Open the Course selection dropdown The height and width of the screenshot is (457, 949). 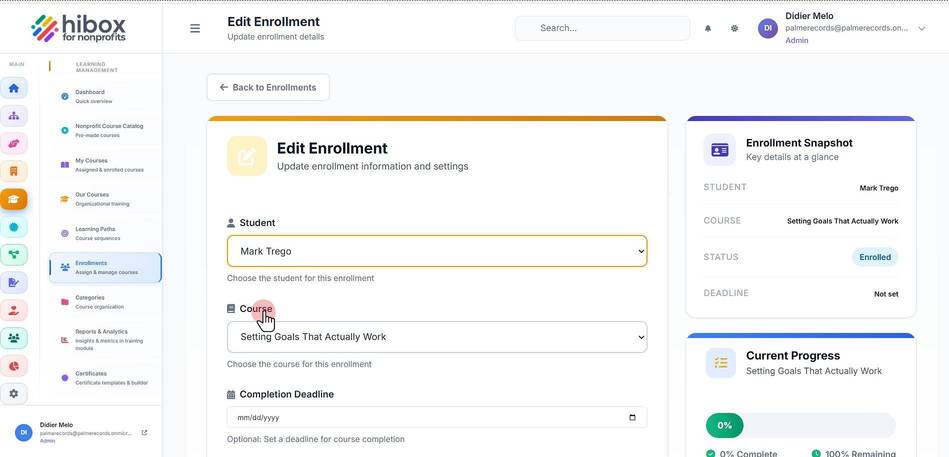437,337
